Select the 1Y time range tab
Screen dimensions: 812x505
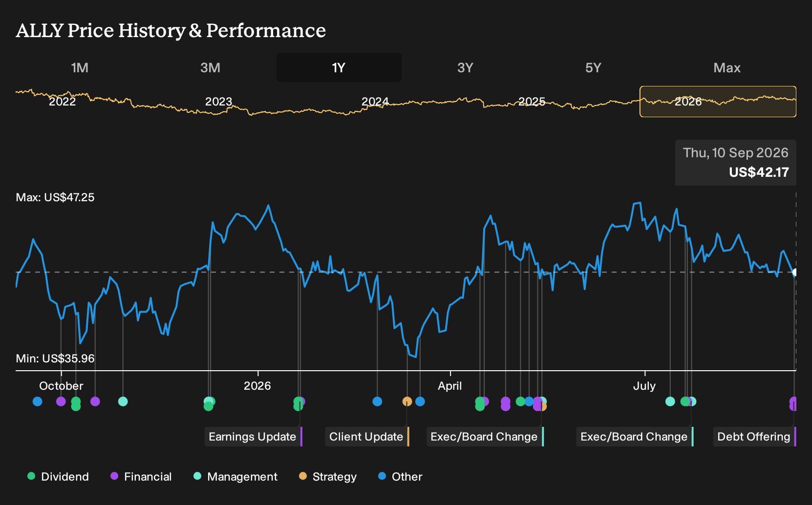(x=339, y=67)
